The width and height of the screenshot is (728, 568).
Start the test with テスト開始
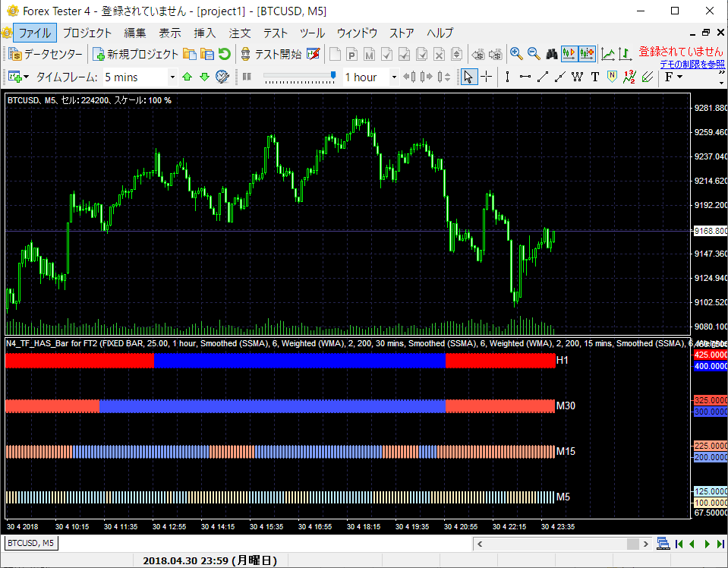click(279, 54)
